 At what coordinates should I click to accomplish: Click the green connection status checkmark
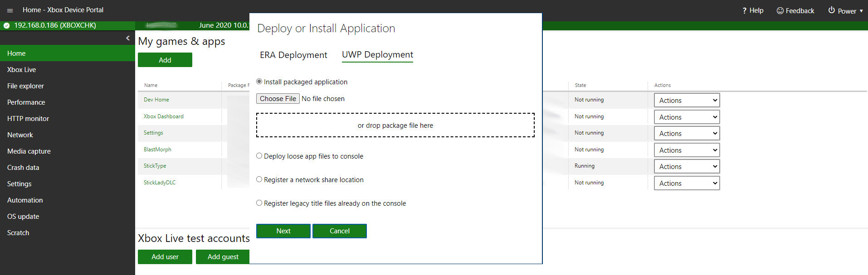(6, 25)
